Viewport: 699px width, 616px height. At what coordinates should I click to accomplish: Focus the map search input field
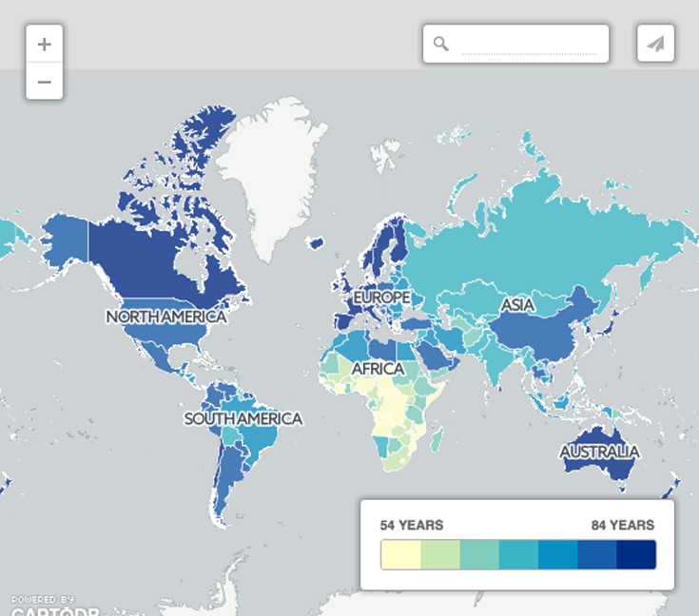pos(529,44)
